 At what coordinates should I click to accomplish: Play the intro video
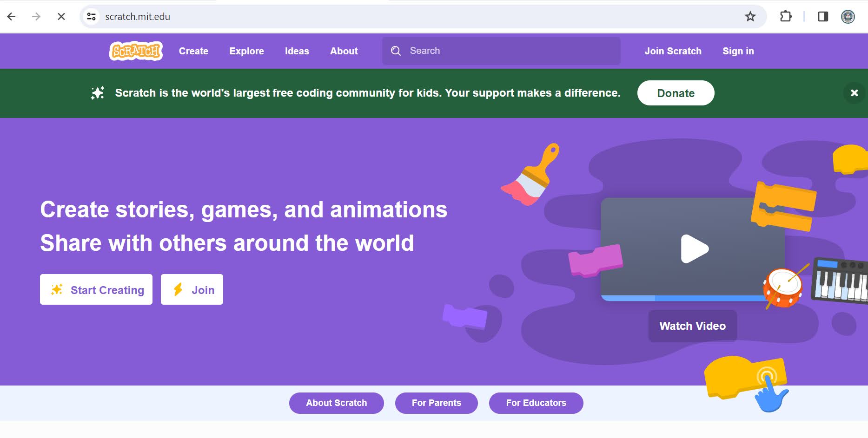pyautogui.click(x=694, y=249)
